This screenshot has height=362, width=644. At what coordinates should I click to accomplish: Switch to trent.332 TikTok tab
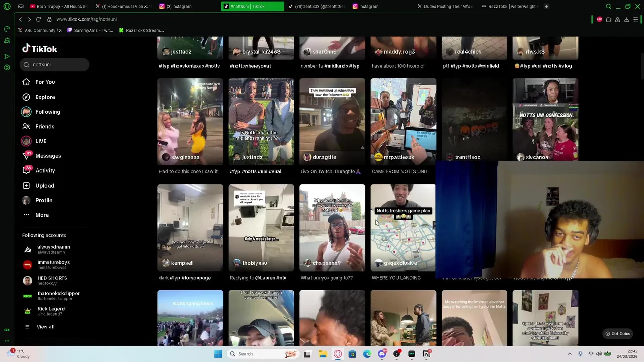tap(317, 6)
